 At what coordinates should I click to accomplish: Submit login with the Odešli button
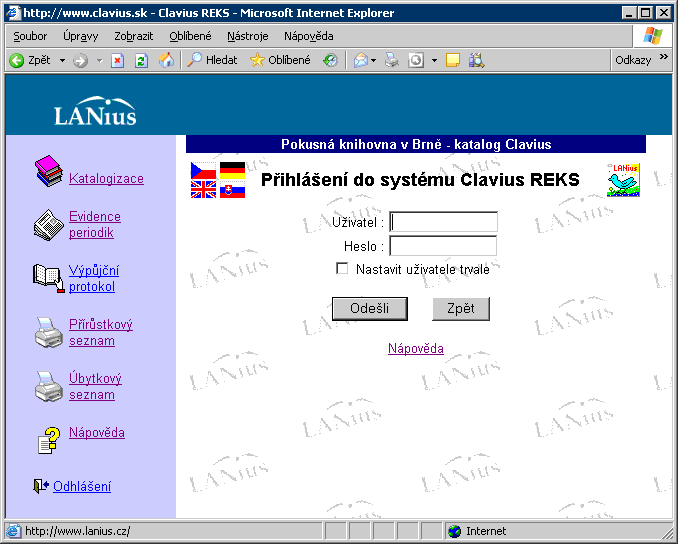click(x=370, y=309)
